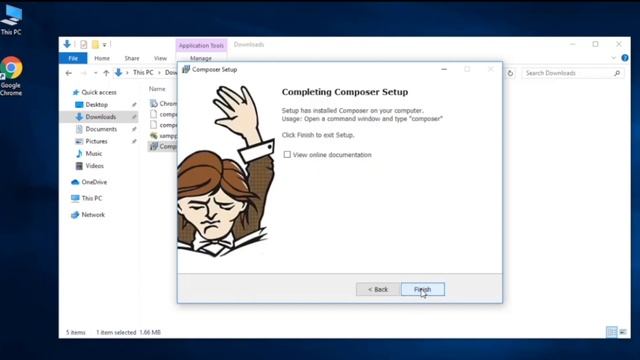The image size is (640, 360).
Task: Refresh the Downloads folder view
Action: 510,73
